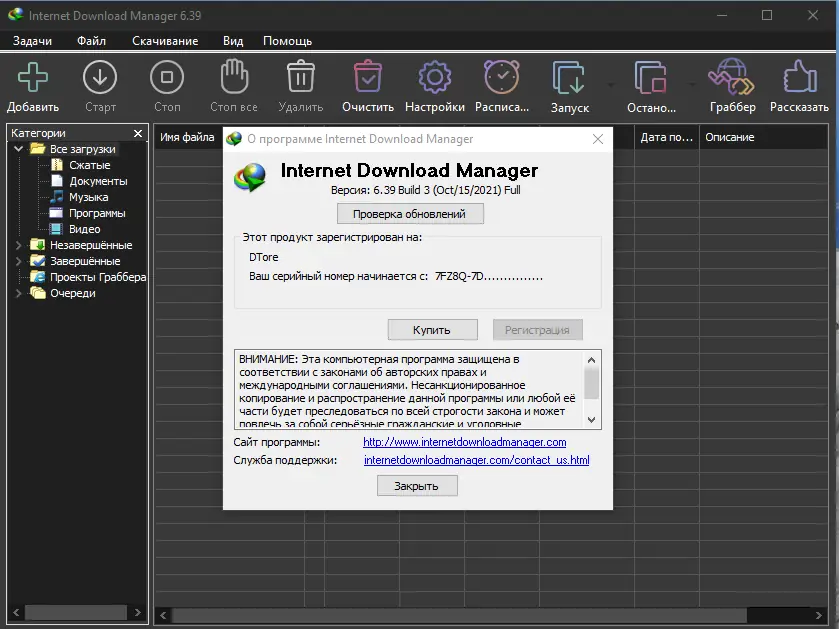This screenshot has width=839, height=629.
Task: Select the Старт download icon
Action: (99, 78)
